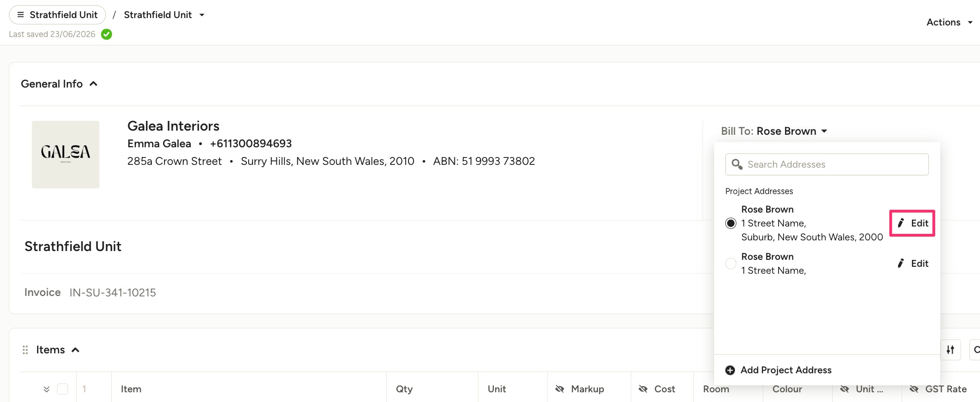Open the column adjust sliders icon

point(950,350)
